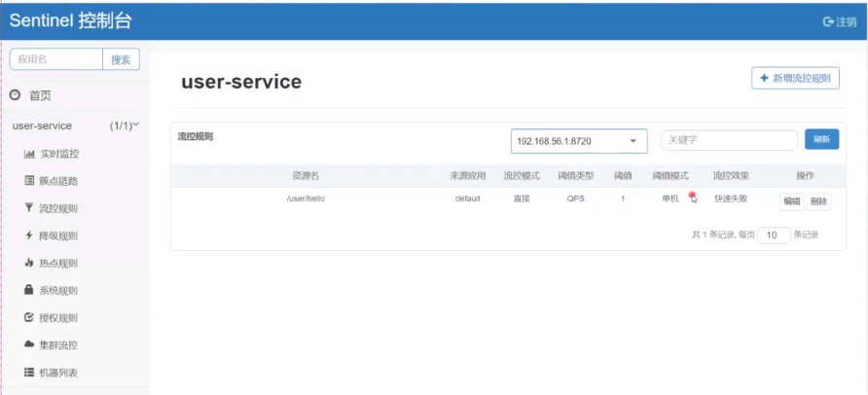
Task: Click the cloud icon for 集群流控
Action: pos(29,344)
